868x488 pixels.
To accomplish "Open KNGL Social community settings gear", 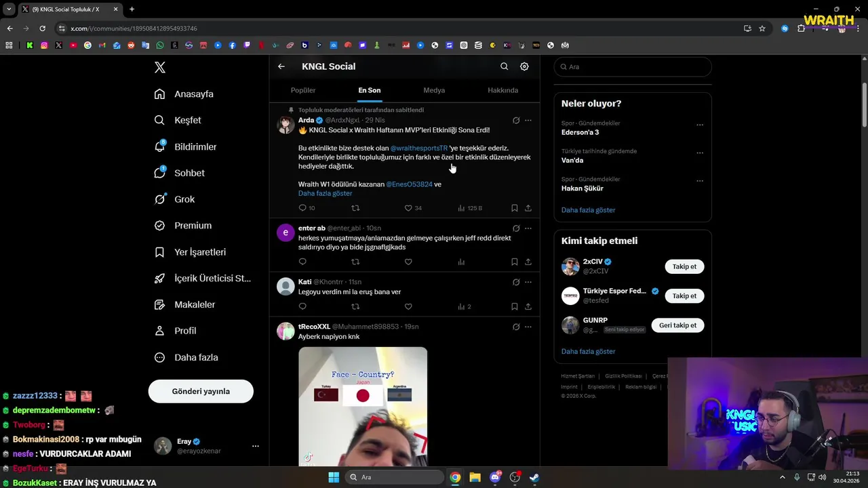I will pyautogui.click(x=524, y=66).
